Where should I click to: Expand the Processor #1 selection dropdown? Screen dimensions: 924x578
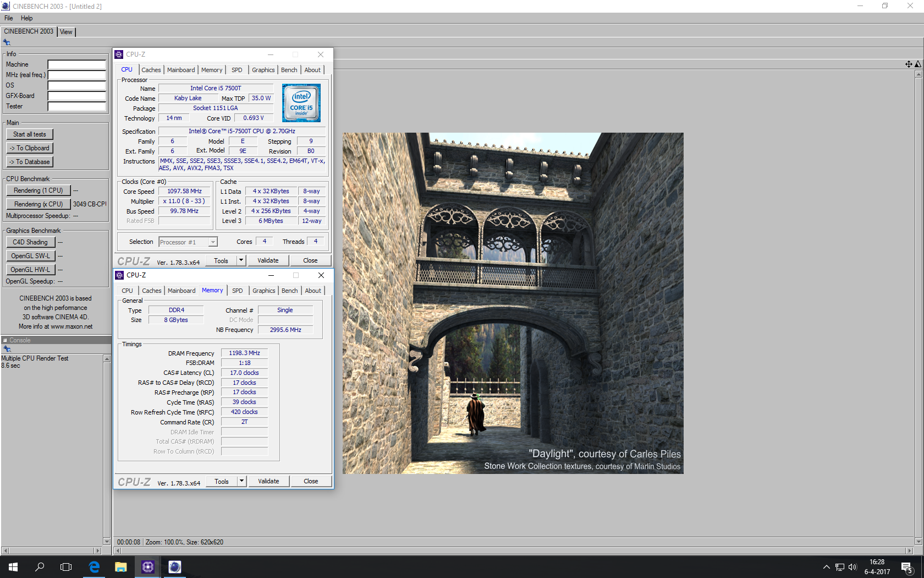[x=213, y=242]
